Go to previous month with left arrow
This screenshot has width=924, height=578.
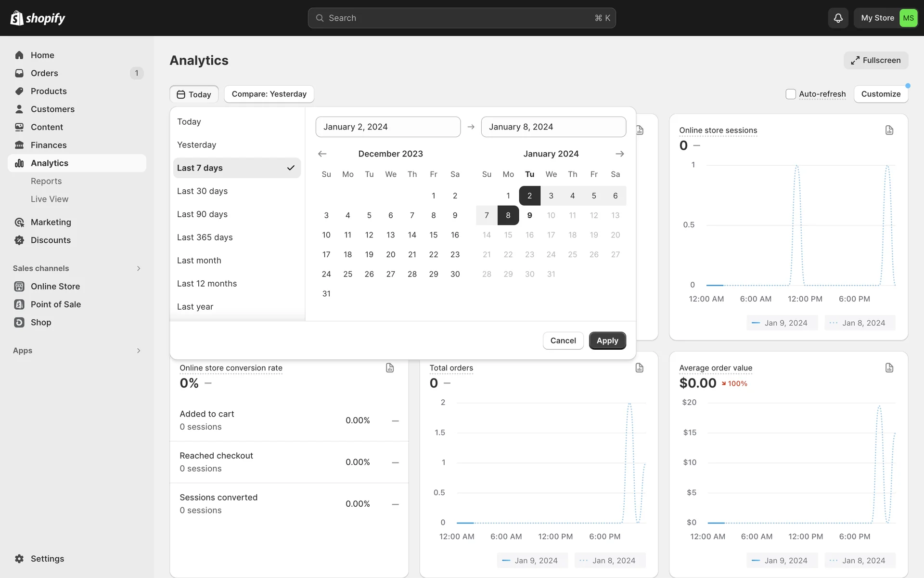(x=322, y=154)
